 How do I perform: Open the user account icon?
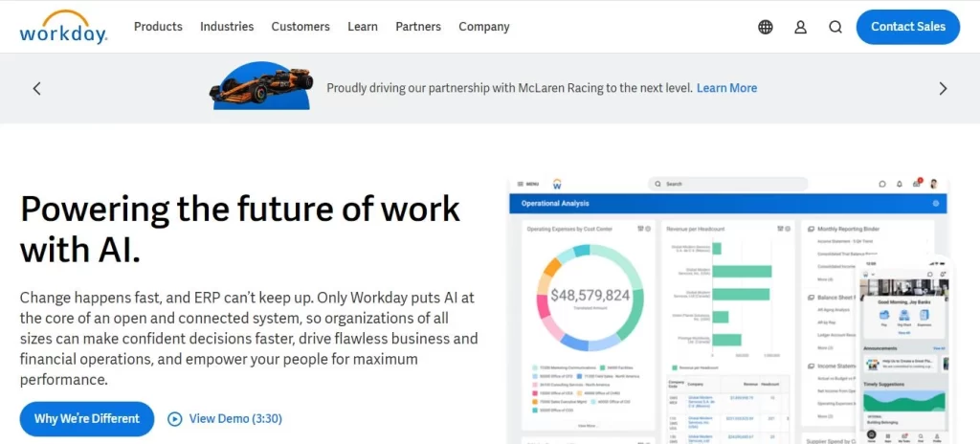[801, 27]
